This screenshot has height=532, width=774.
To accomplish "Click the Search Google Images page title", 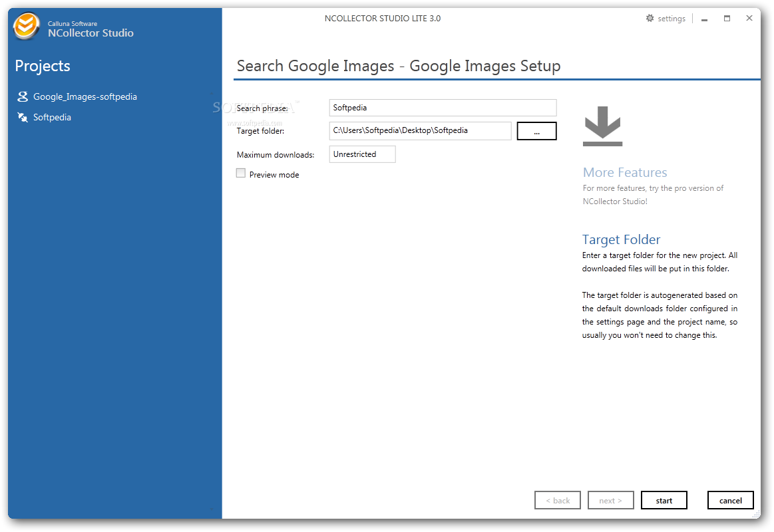I will point(399,66).
